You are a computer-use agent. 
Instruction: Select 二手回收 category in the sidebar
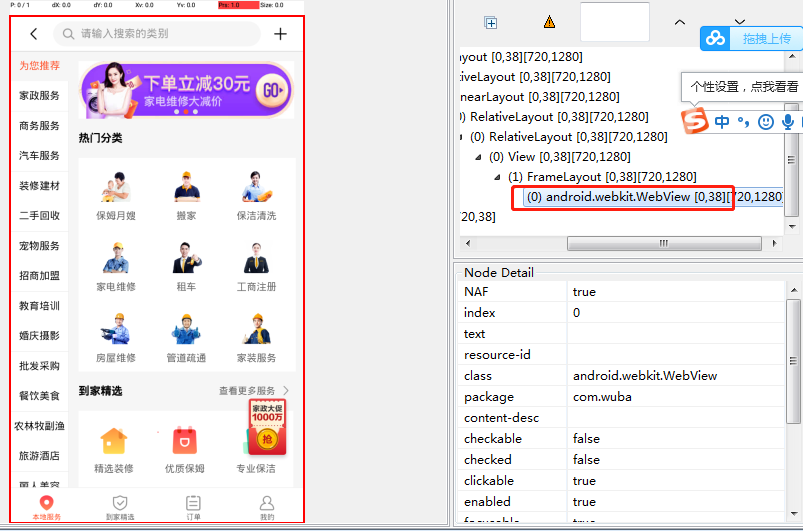tap(39, 216)
